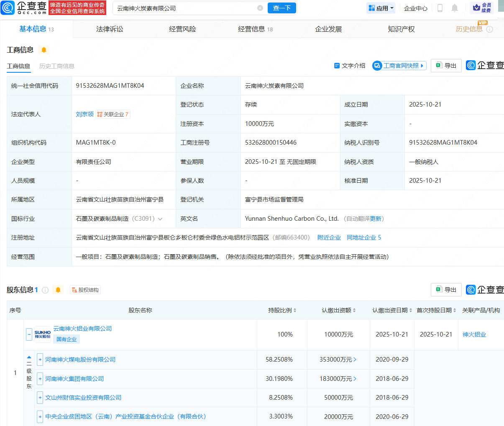Open the mobile phone app icon
This screenshot has width=504, height=426.
(x=440, y=8)
